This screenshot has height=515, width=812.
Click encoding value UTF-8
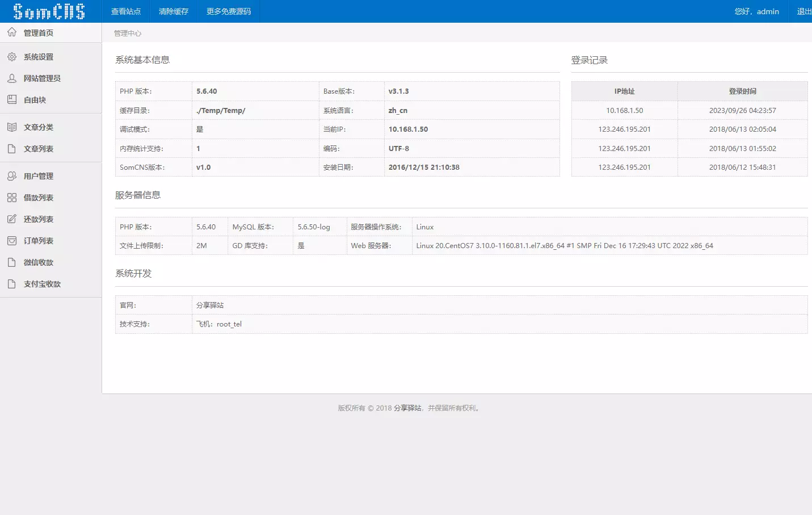click(398, 149)
